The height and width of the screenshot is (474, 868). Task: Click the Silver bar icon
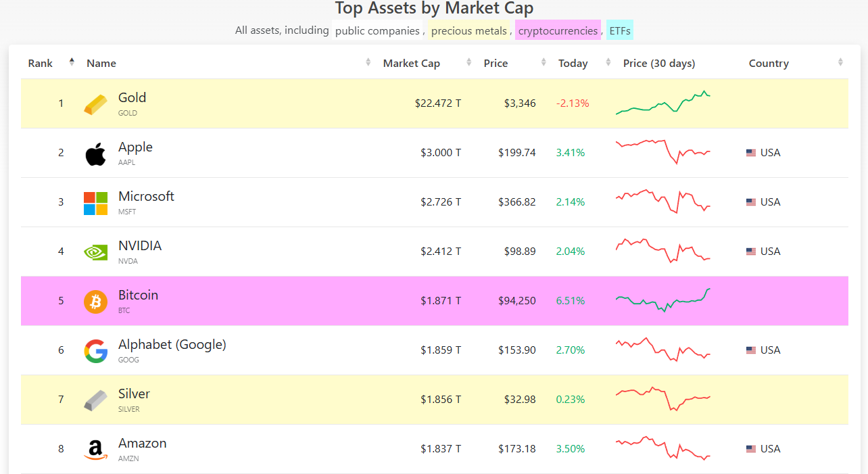(95, 400)
